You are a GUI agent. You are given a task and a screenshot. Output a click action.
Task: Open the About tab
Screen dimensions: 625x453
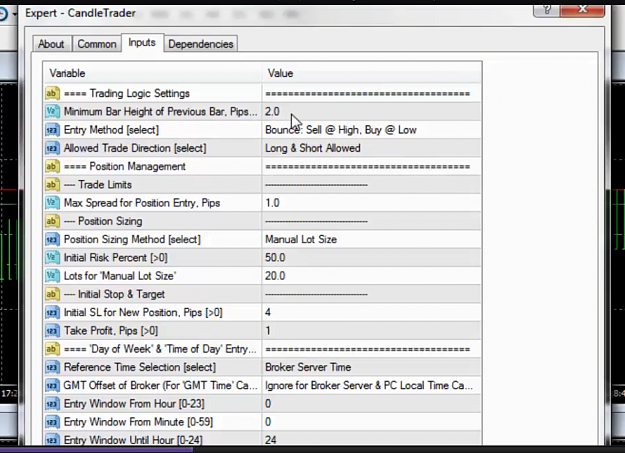tap(51, 44)
